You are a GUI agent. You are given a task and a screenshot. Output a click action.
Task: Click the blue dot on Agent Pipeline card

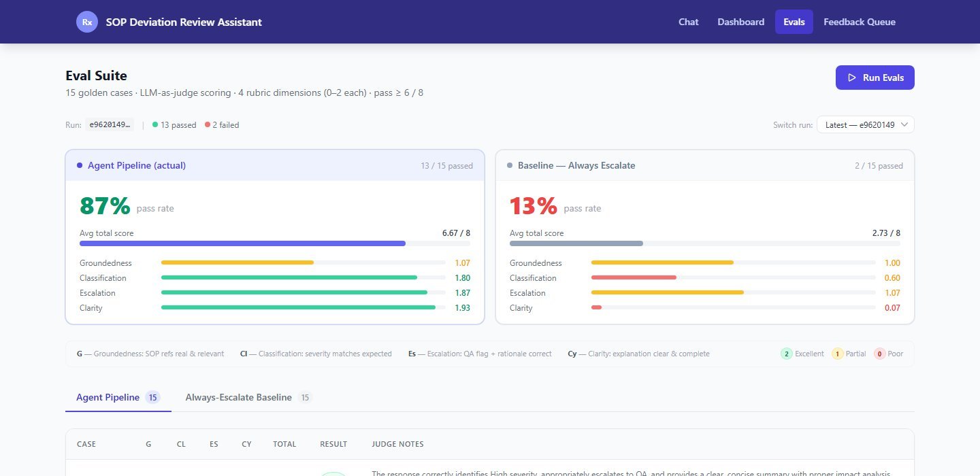pyautogui.click(x=80, y=165)
